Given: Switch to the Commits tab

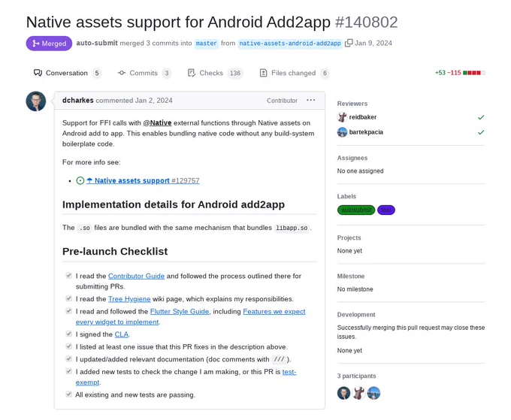Looking at the screenshot, I should [144, 73].
